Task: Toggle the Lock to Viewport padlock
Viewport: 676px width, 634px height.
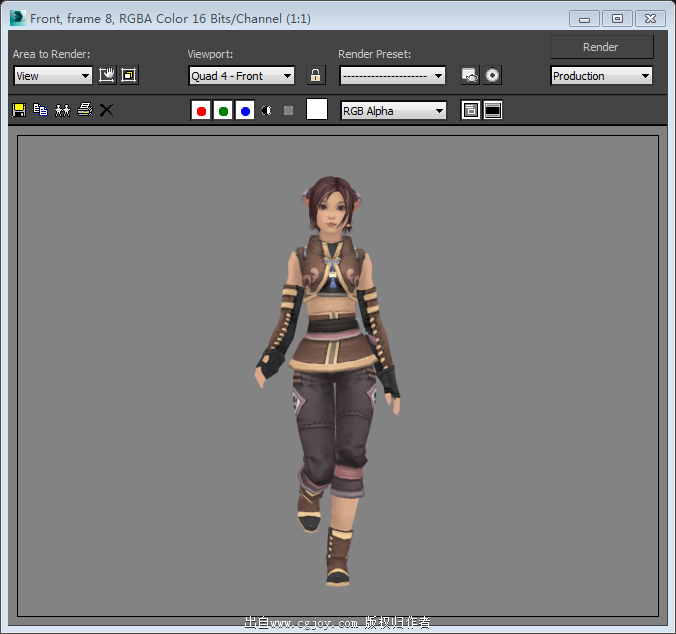Action: point(316,75)
